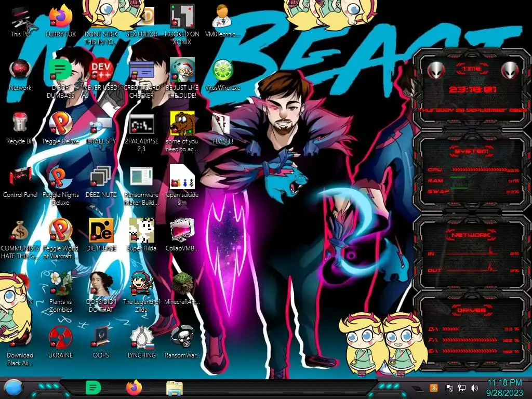
Task: Open the volume speaker tray icon
Action: [x=474, y=388]
